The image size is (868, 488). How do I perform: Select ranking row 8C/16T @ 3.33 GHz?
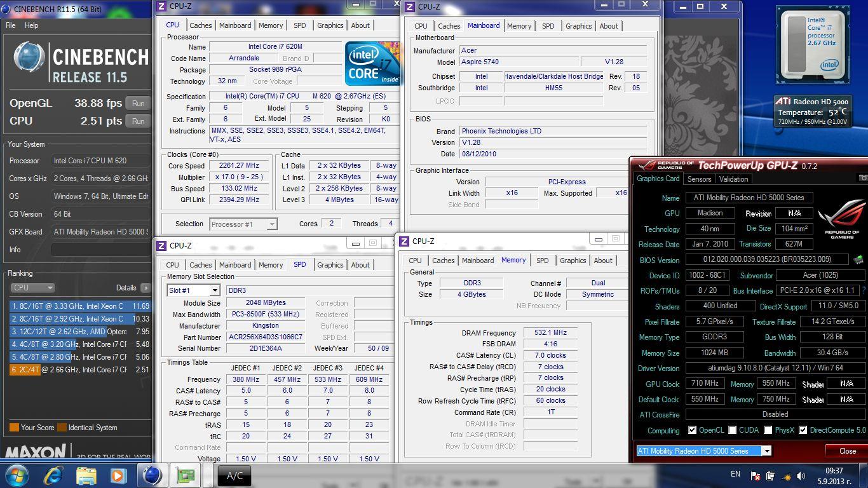pyautogui.click(x=80, y=306)
